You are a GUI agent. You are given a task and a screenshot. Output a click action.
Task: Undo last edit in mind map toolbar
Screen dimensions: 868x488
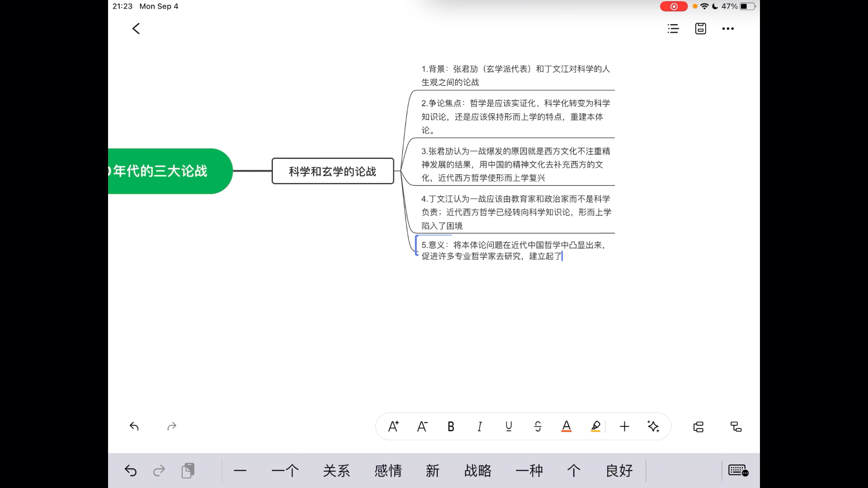tap(134, 426)
